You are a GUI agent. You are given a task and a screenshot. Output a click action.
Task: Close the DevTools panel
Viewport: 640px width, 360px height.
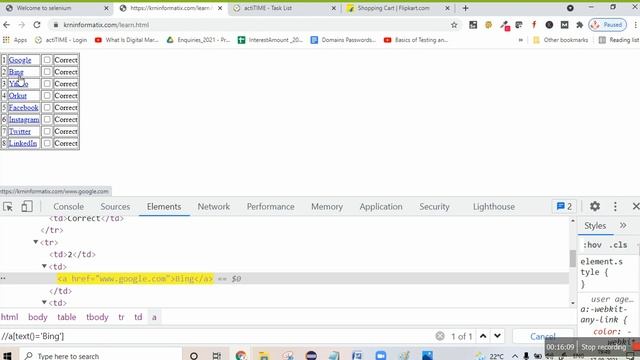click(x=636, y=207)
